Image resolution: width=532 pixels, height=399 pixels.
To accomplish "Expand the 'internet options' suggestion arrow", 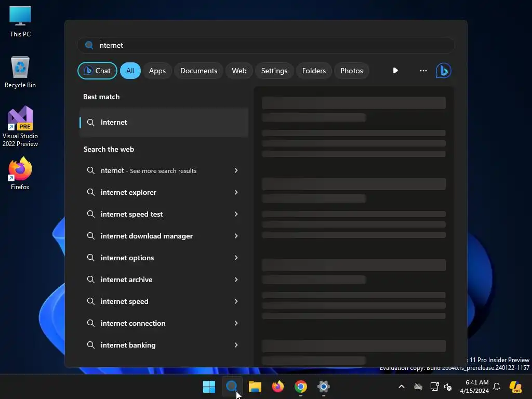I will pyautogui.click(x=236, y=258).
